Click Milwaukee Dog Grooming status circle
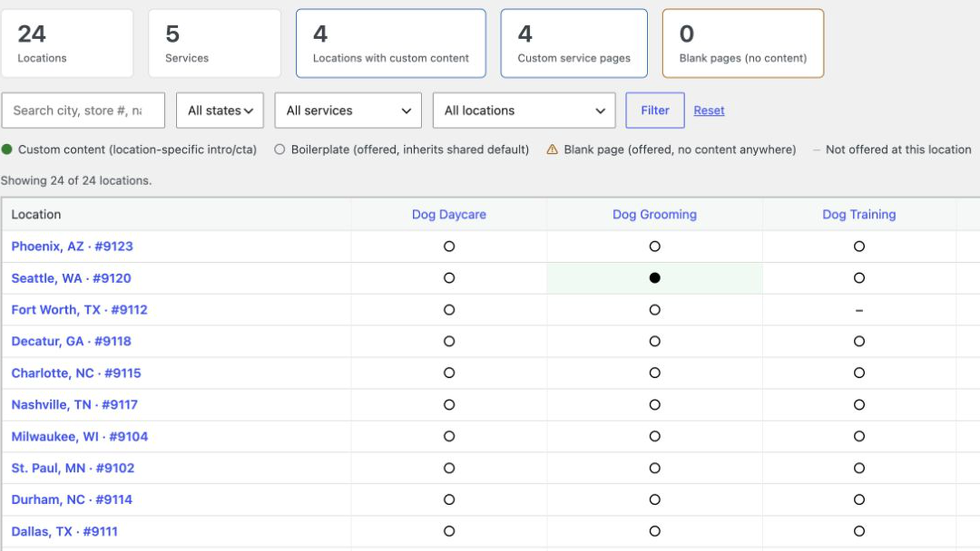This screenshot has height=551, width=980. coord(655,437)
